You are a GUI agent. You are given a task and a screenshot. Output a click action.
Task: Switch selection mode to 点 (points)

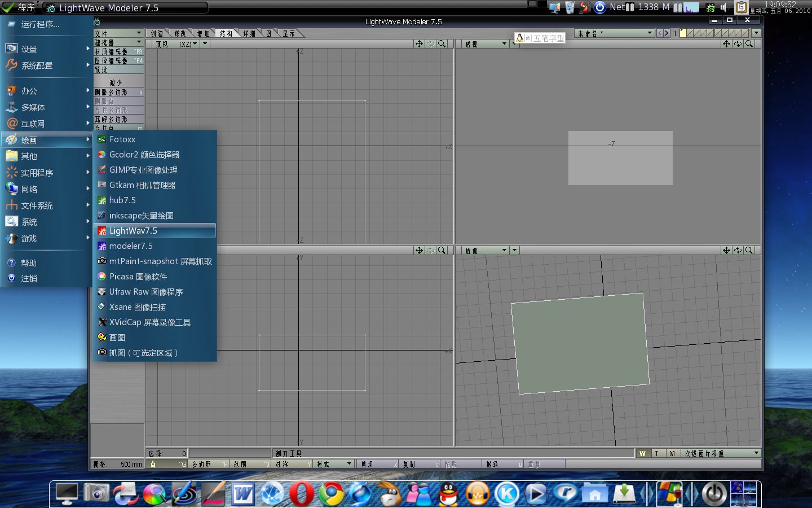pyautogui.click(x=167, y=464)
